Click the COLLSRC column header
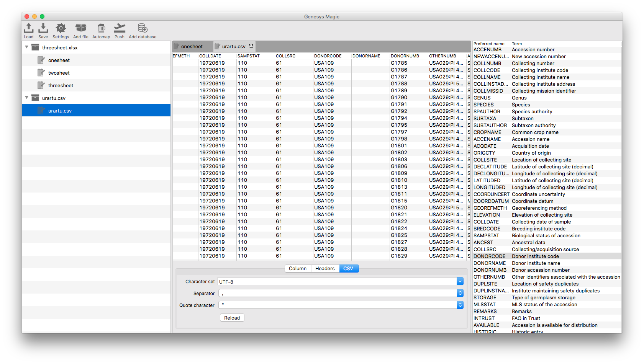This screenshot has height=364, width=644. pyautogui.click(x=294, y=56)
